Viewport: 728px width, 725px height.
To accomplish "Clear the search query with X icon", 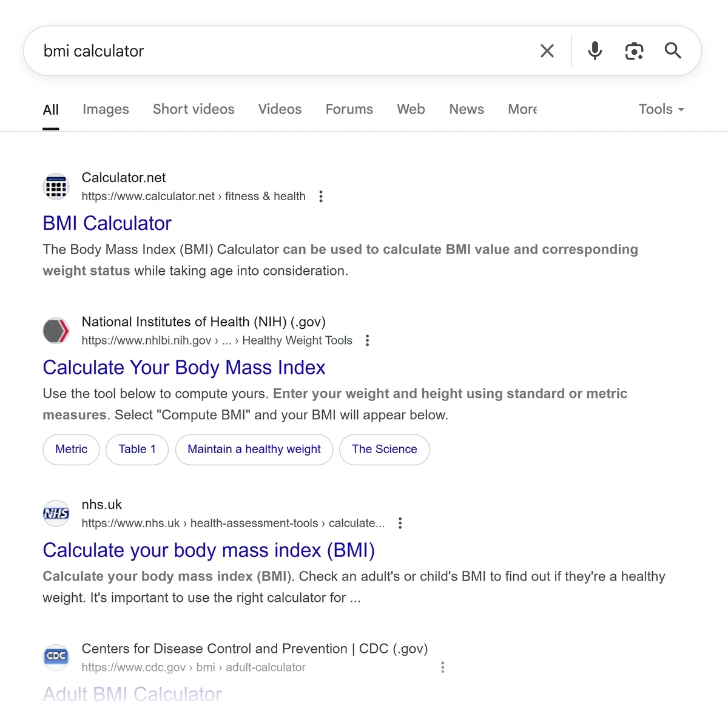I will coord(547,51).
